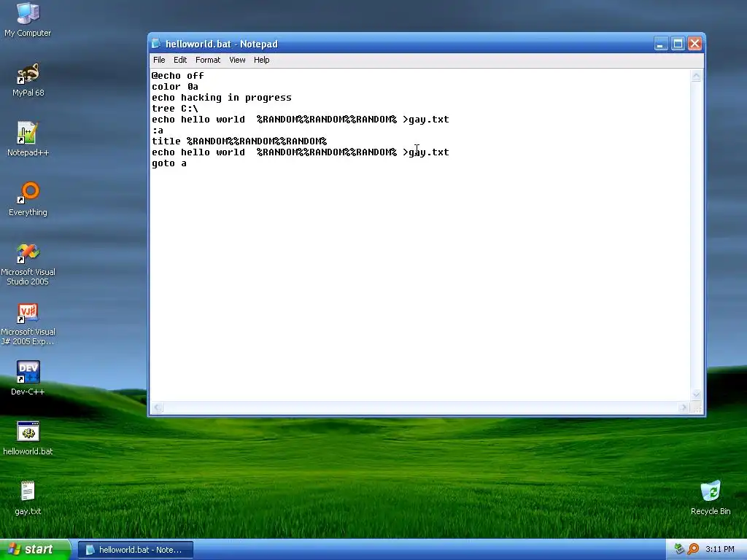The width and height of the screenshot is (747, 560).
Task: Open the View menu in Notepad
Action: (237, 60)
